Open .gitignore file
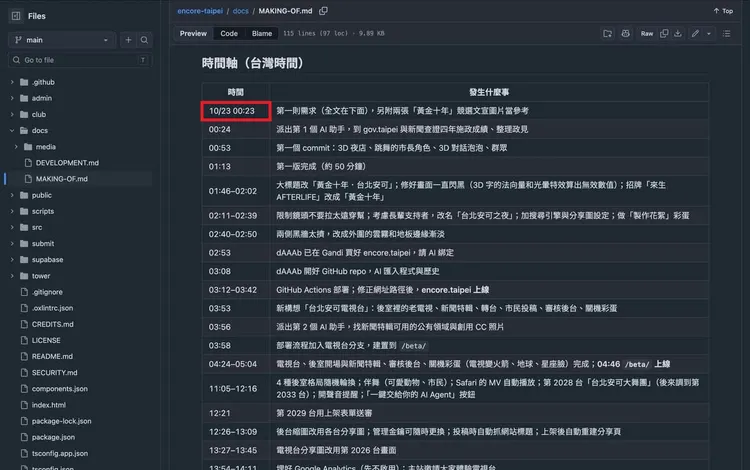The width and height of the screenshot is (750, 470). (47, 292)
